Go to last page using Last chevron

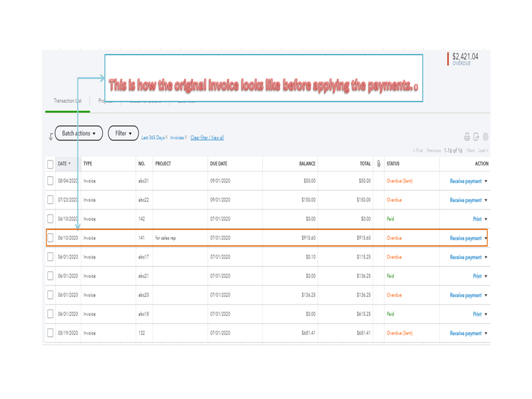[483, 150]
